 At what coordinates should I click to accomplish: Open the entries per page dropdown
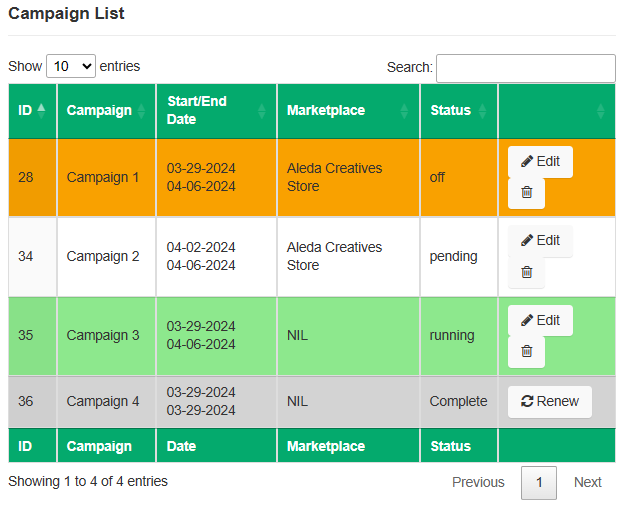71,66
